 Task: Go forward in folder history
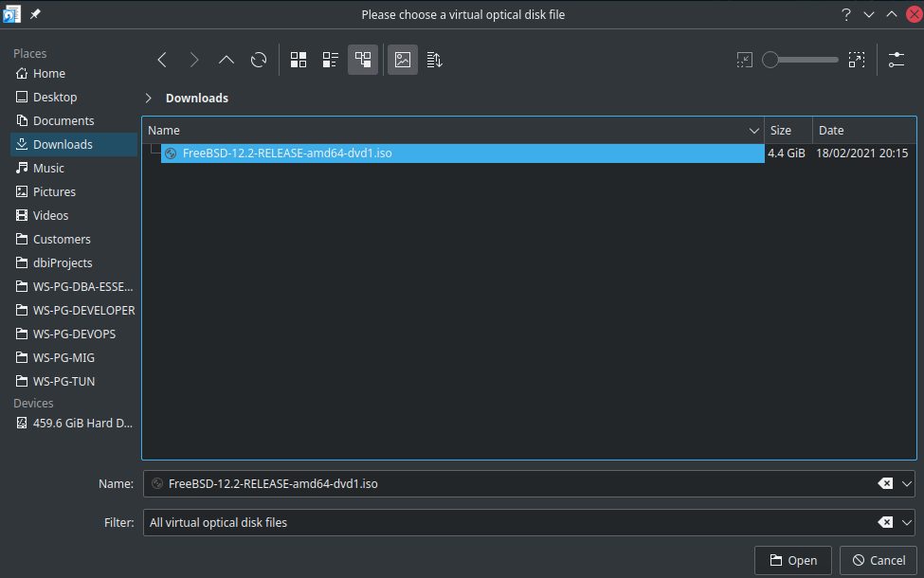click(x=194, y=60)
